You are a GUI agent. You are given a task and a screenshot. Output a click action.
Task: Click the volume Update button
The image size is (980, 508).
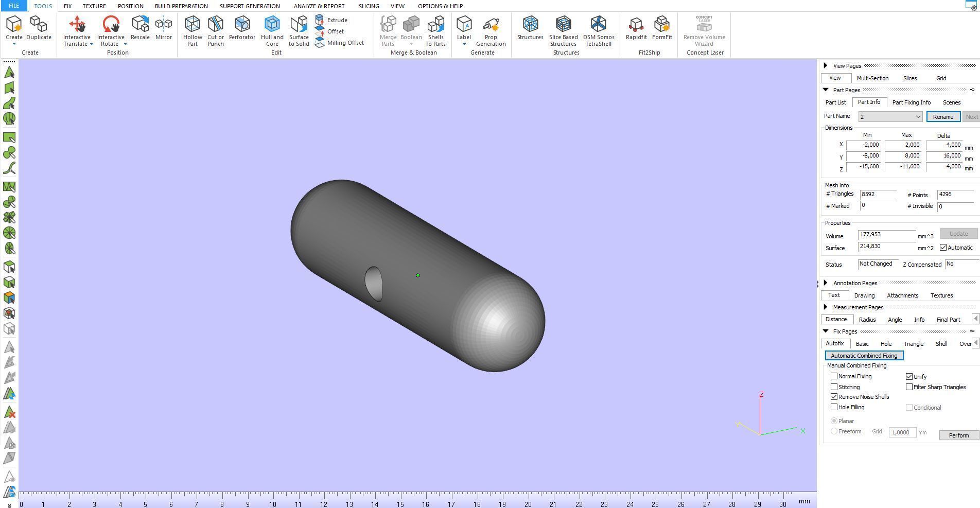coord(958,234)
